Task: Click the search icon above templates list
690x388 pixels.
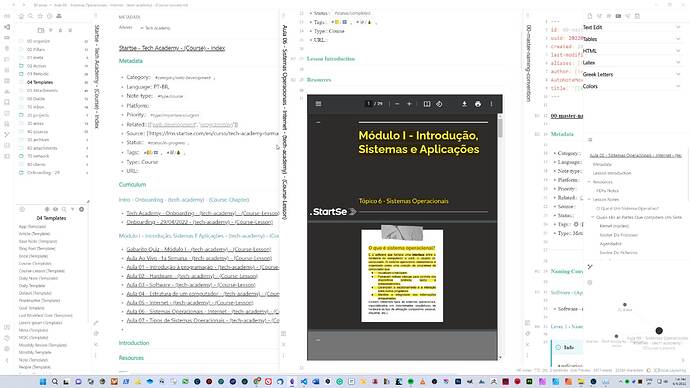Action: point(64,209)
